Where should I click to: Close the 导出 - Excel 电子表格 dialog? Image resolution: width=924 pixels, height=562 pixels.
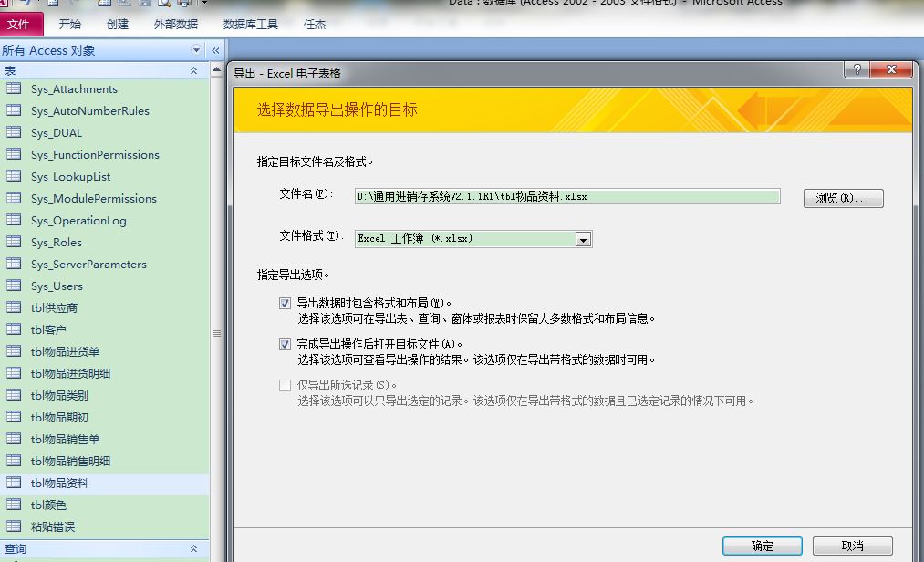891,69
